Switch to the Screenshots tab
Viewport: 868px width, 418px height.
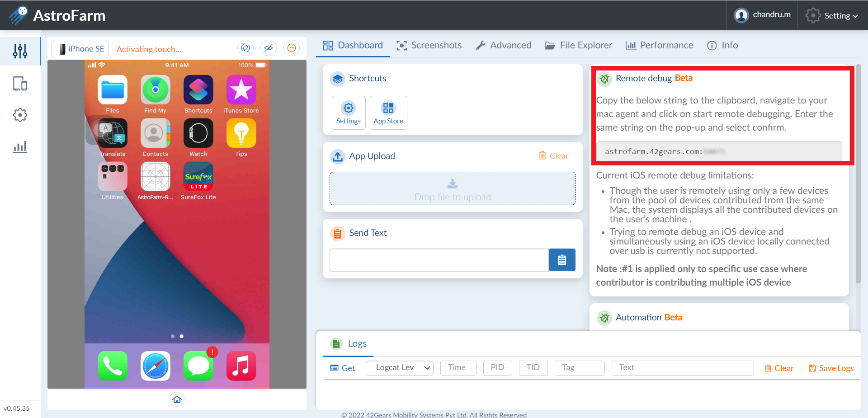429,45
